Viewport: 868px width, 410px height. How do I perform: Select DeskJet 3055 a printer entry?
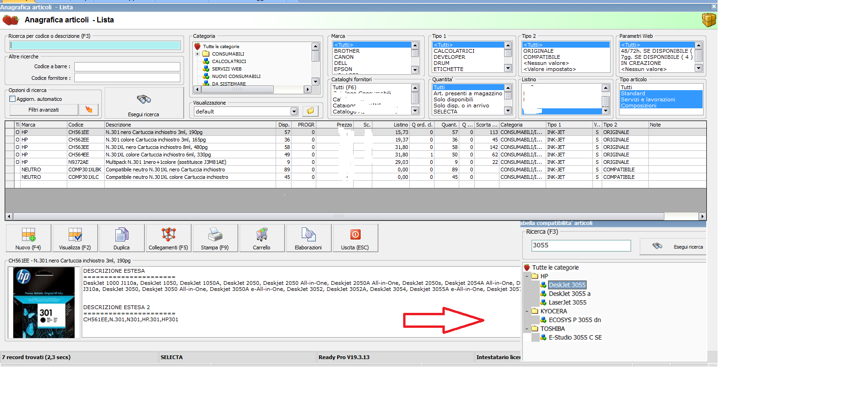coord(569,294)
